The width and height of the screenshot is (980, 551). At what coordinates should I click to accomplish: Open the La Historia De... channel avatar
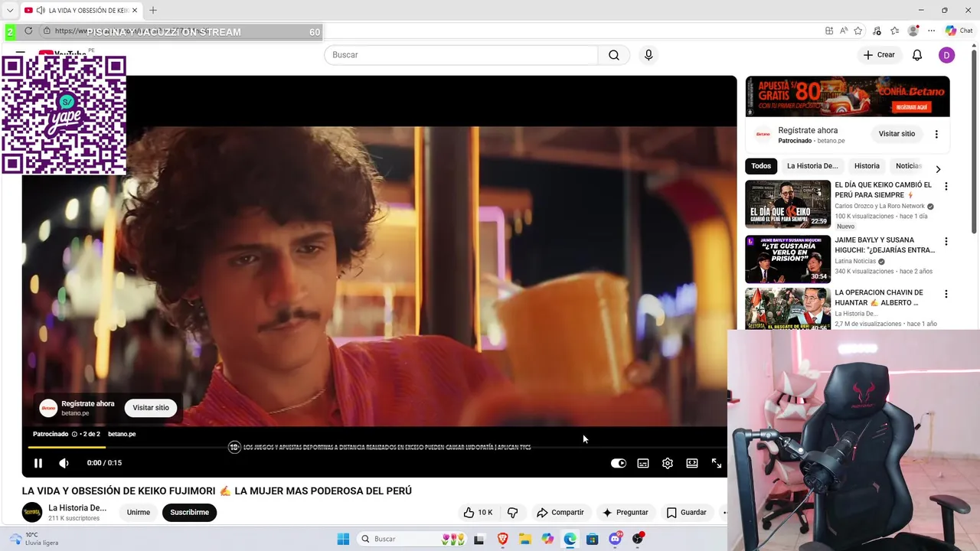(x=32, y=512)
